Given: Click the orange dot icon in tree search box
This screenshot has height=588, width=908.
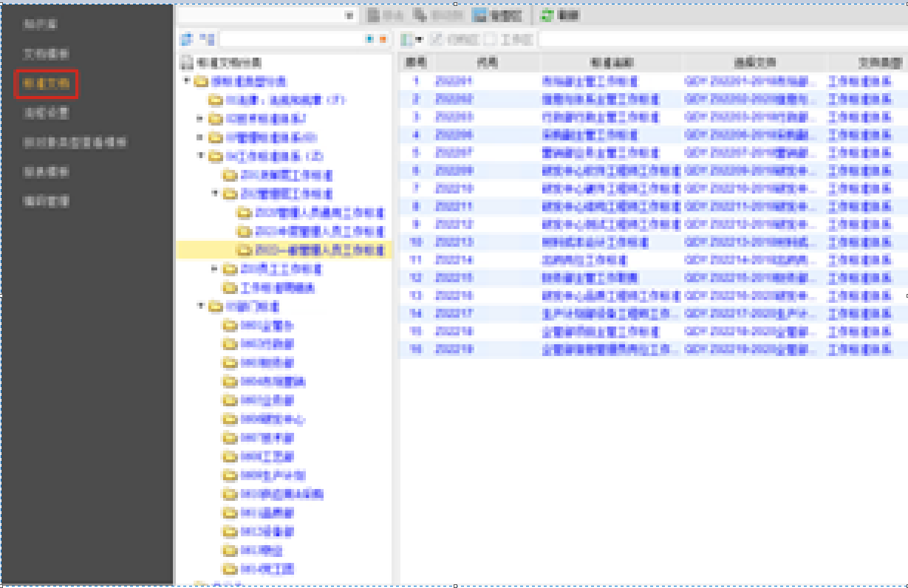Looking at the screenshot, I should [x=382, y=39].
